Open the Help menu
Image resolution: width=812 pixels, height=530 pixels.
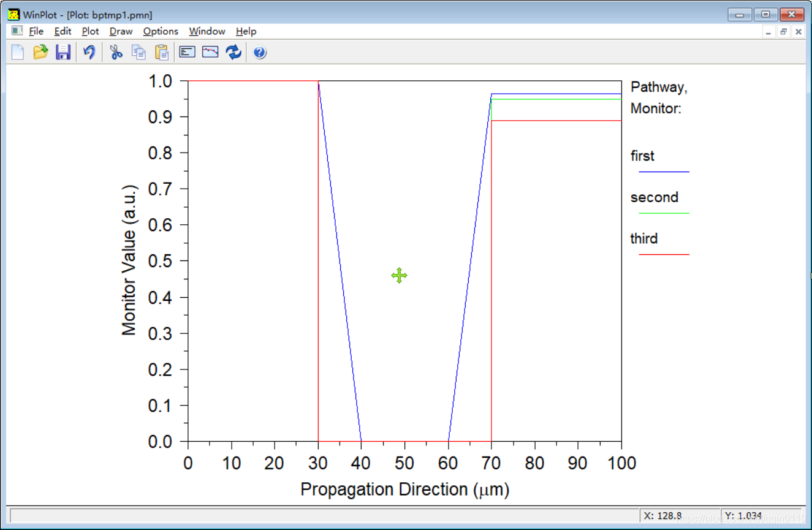coord(246,31)
